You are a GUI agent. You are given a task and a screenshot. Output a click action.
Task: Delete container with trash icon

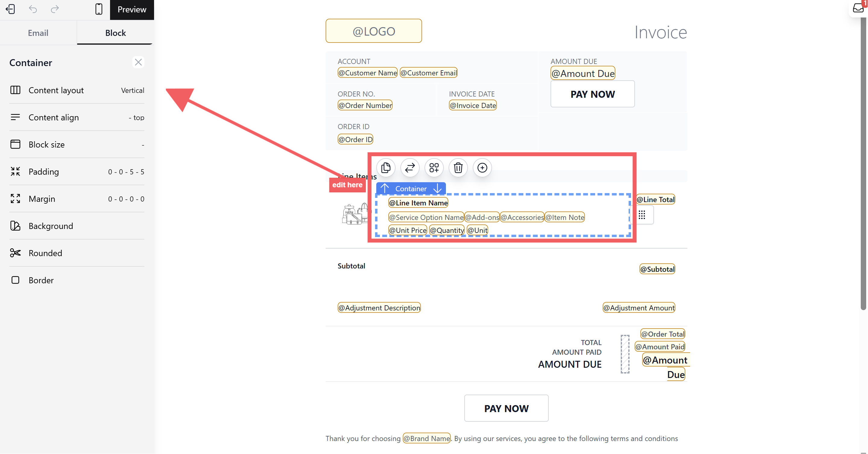tap(458, 167)
